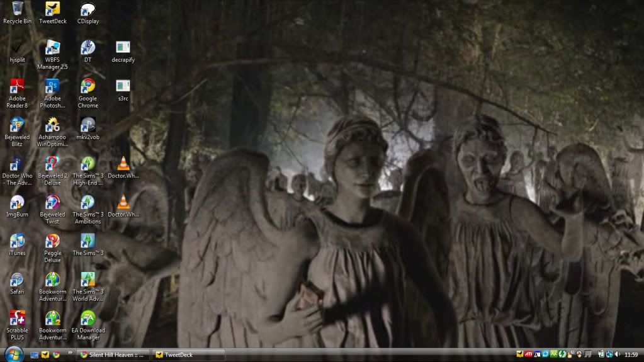Click the taskbar clock showing 11:59

click(x=631, y=354)
